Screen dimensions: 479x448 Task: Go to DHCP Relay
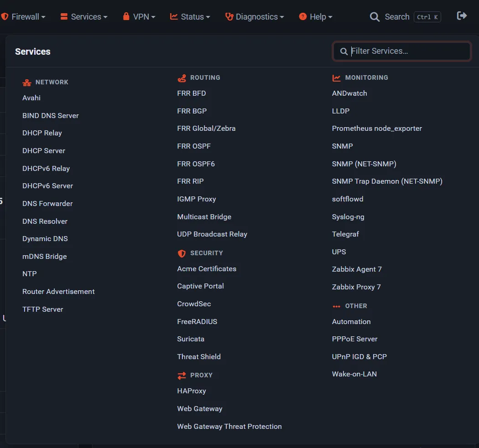click(42, 133)
